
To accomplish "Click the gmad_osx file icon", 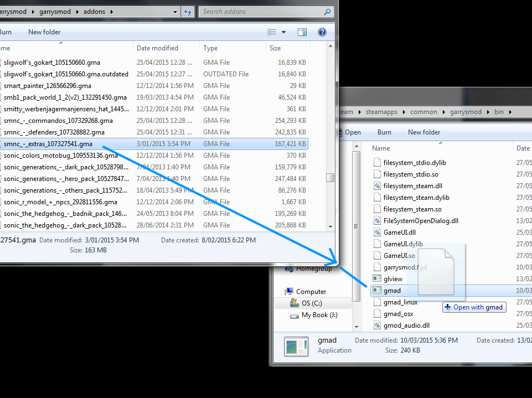I will pyautogui.click(x=377, y=314).
